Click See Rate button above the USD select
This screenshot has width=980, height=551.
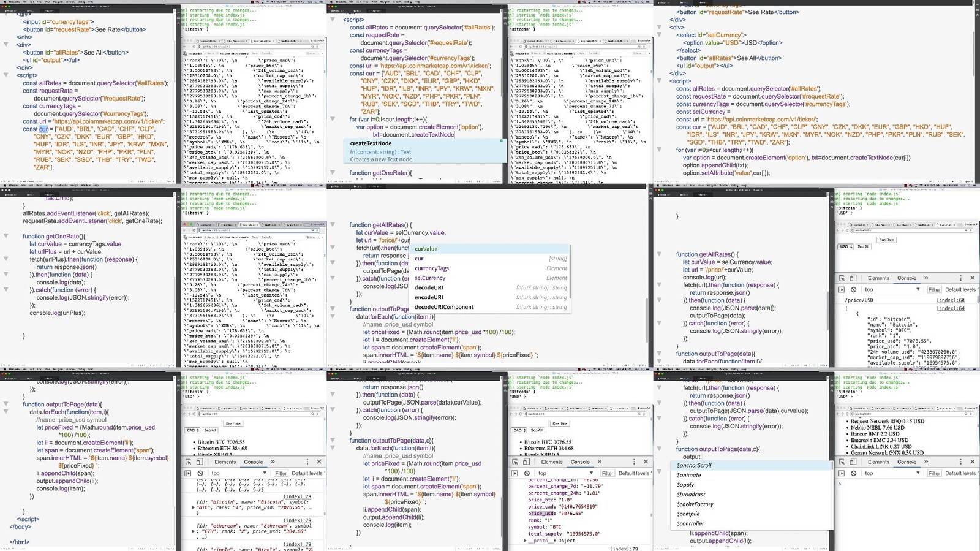[x=886, y=240]
